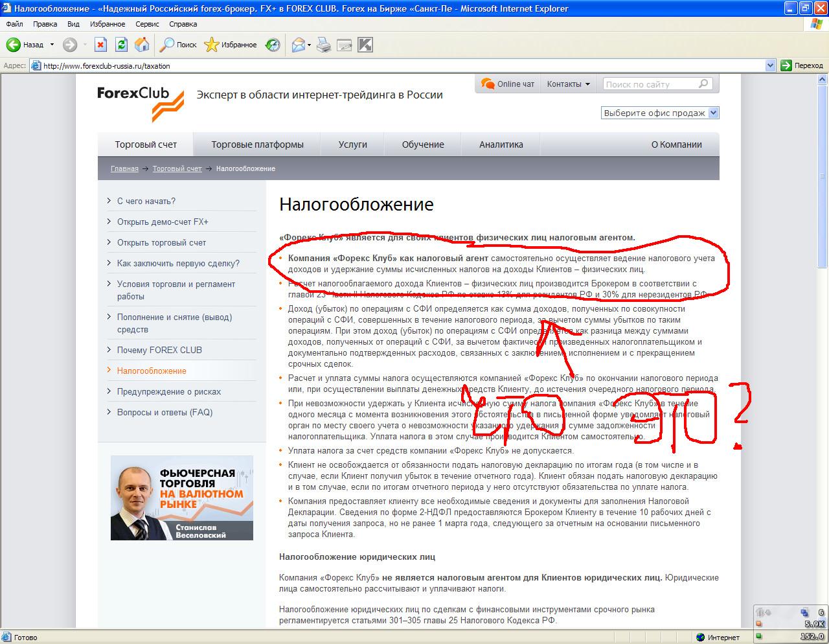This screenshot has width=829, height=644.
Task: Click the Internet Explorer title bar icon
Action: (x=6, y=8)
